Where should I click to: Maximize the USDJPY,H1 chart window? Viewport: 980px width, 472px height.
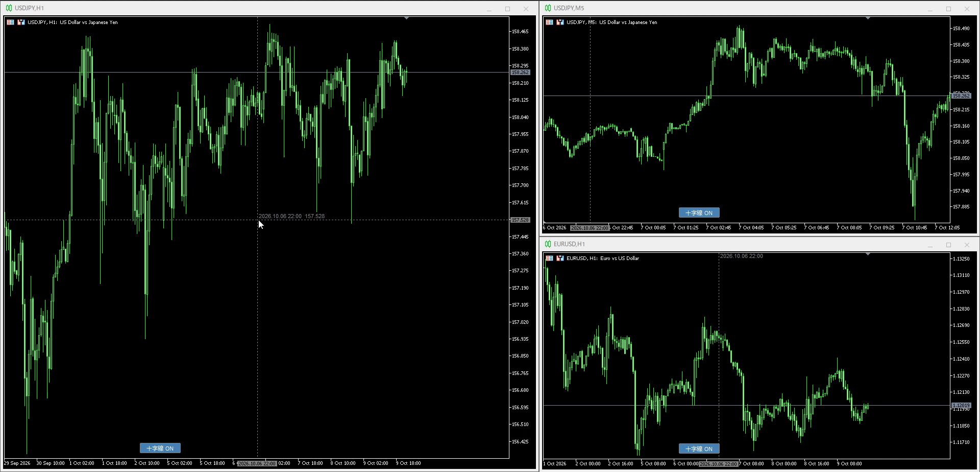pos(507,9)
